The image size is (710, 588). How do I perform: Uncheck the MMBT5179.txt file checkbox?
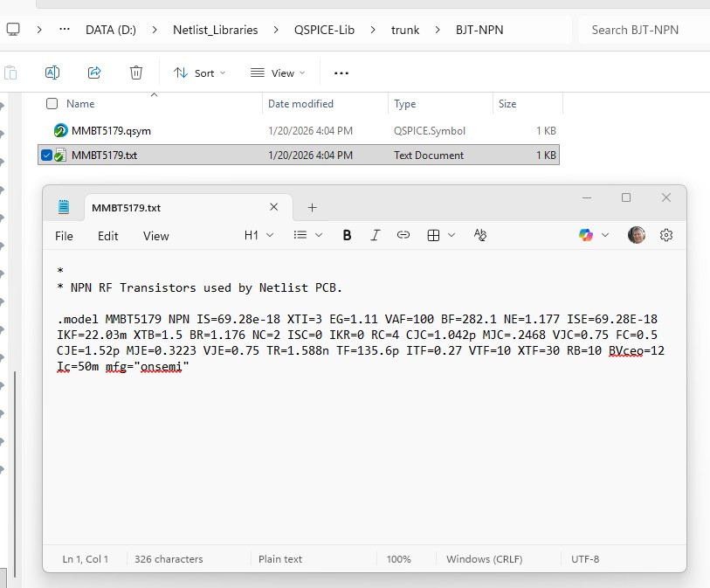pos(47,156)
